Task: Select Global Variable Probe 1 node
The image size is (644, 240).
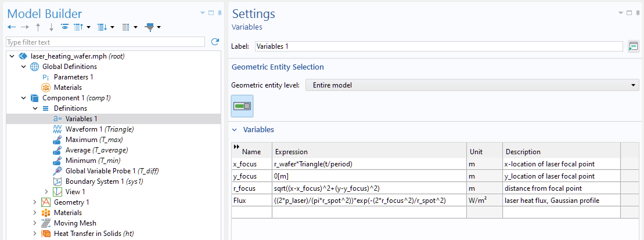Action: [x=111, y=171]
